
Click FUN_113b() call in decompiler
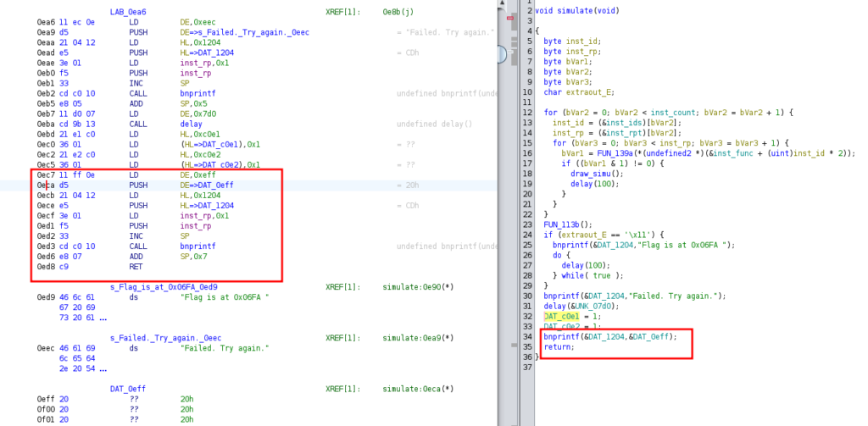click(x=568, y=224)
